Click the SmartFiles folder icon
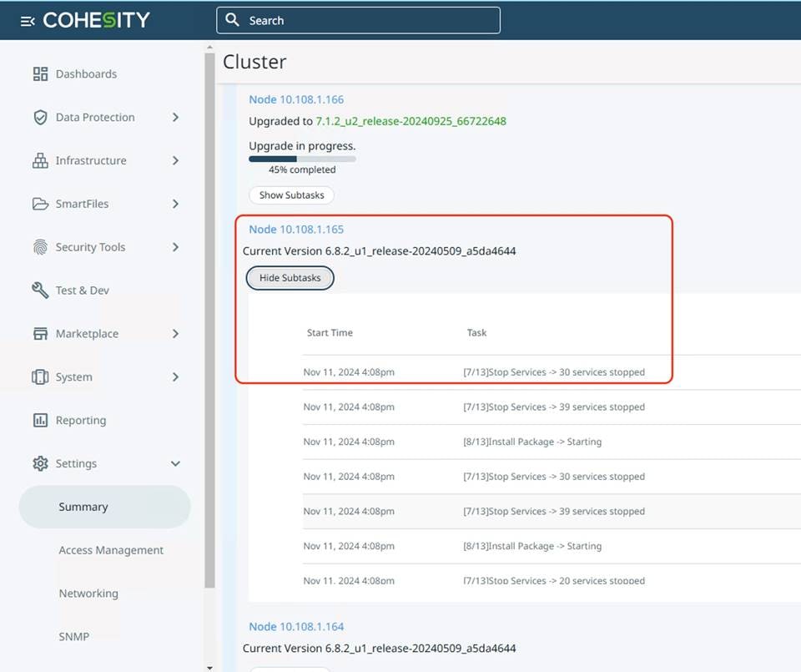The width and height of the screenshot is (801, 672). coord(39,204)
